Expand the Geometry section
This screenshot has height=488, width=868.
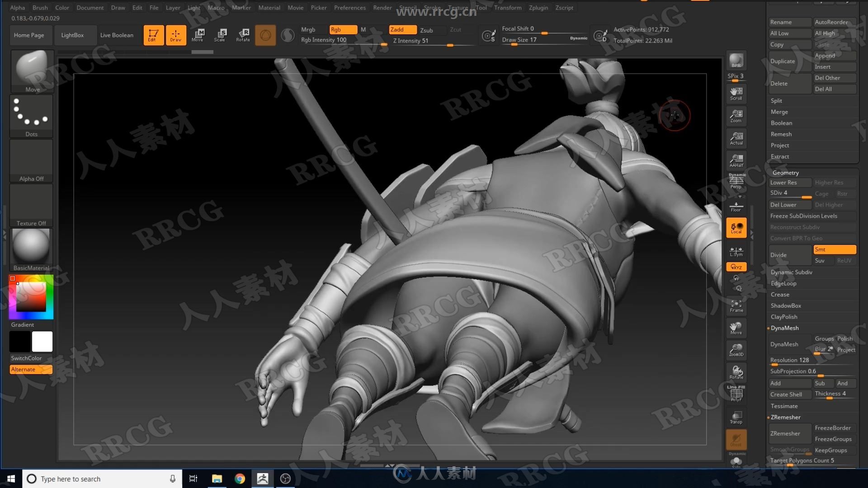(x=786, y=173)
